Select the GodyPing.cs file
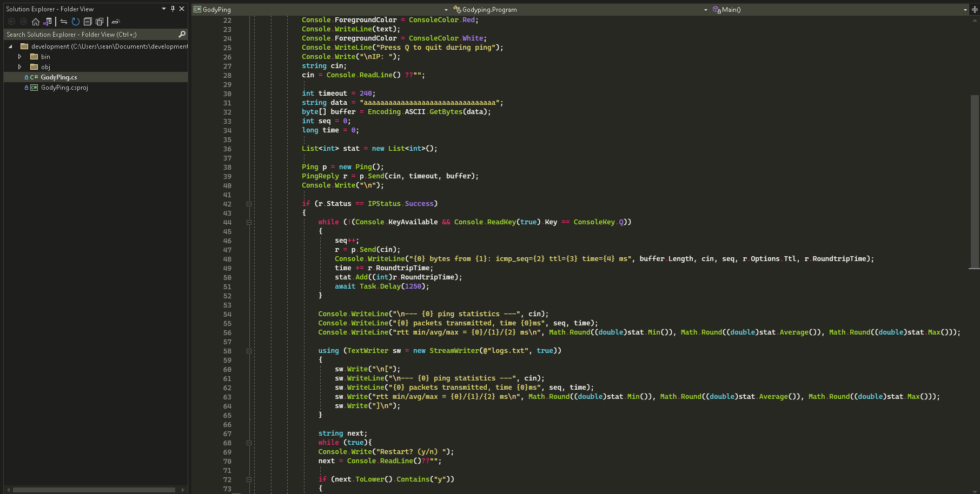 (59, 77)
